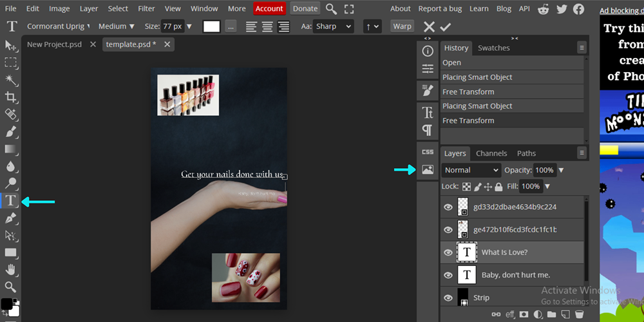The height and width of the screenshot is (322, 644).
Task: Toggle lock transparent pixels
Action: (x=466, y=187)
